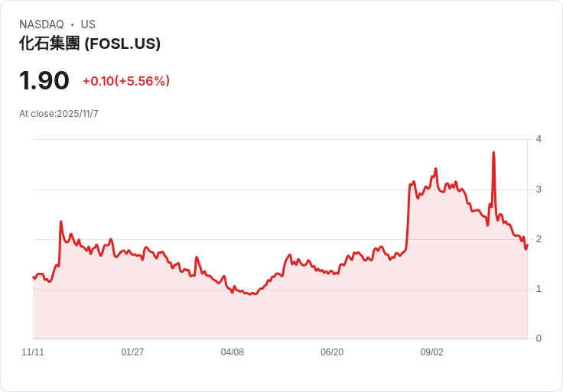This screenshot has height=392, width=563.
Task: Click the y-axis label 3
Action: 539,190
